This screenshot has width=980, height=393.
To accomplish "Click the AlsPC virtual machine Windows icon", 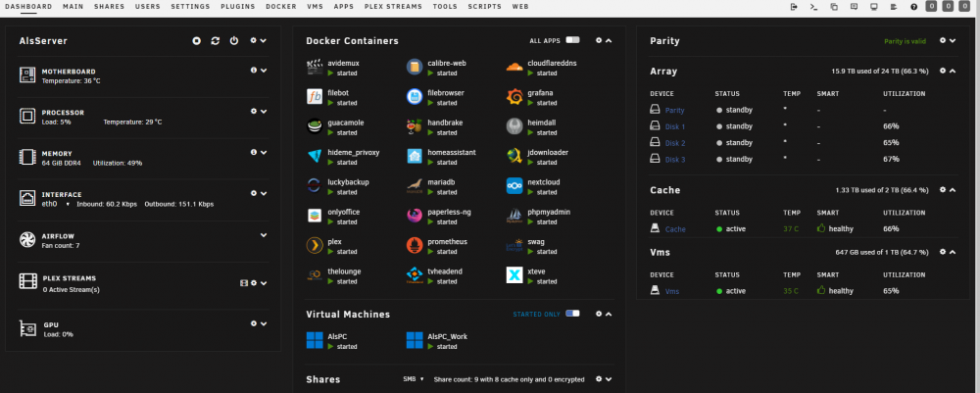I will tap(315, 340).
